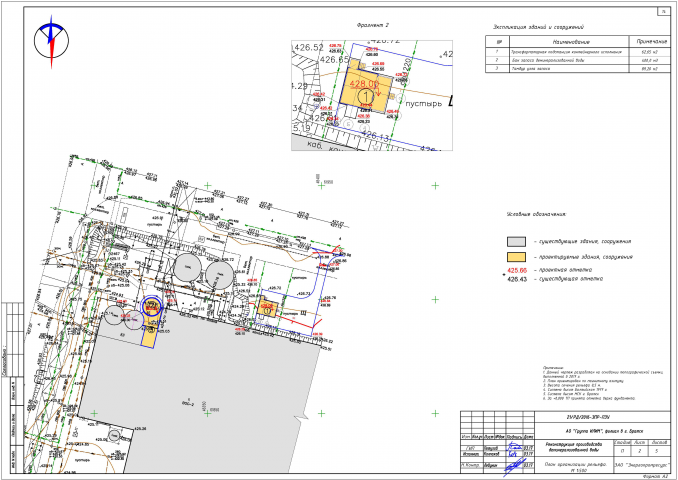
Task: Click circled number 1 marker in Fragment 2
Action: pyautogui.click(x=366, y=96)
